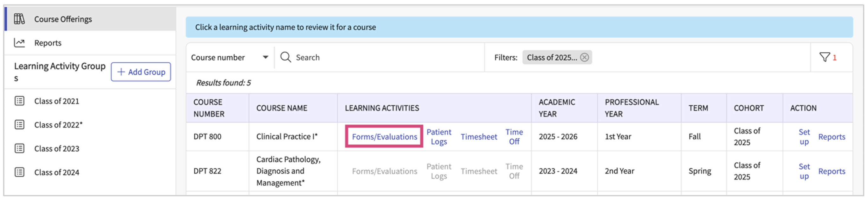Screen dimensions: 868x200
Task: Remove the Class of 2025 filter chip
Action: pos(585,58)
